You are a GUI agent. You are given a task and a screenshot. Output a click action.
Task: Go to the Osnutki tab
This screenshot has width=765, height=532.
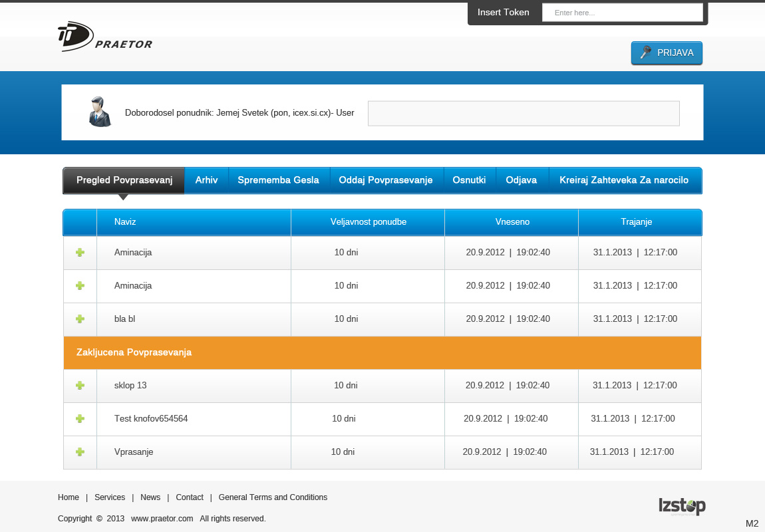469,180
